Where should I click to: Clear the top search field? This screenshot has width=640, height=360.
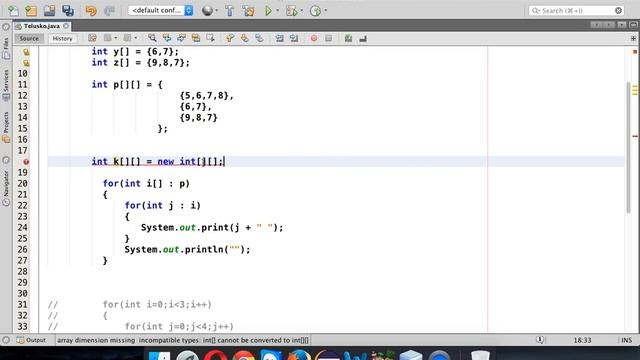point(618,11)
